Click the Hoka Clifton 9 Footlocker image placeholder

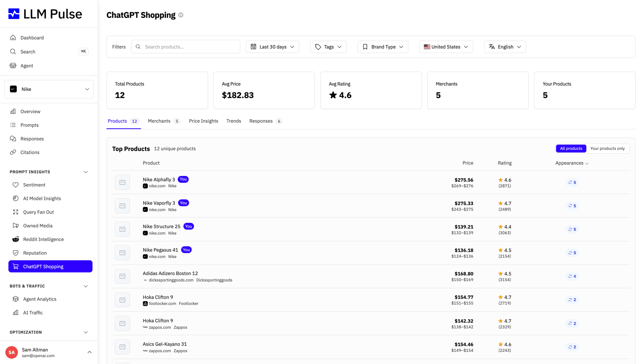[122, 300]
